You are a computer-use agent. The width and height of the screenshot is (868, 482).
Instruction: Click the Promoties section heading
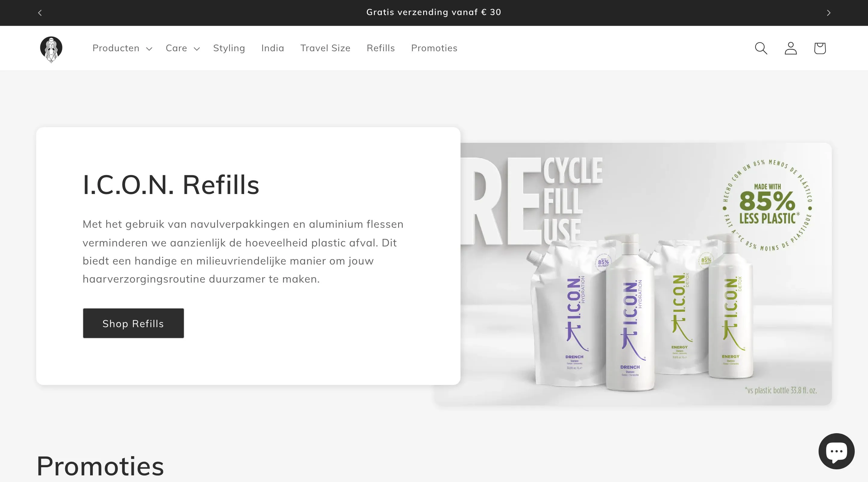[x=100, y=466]
